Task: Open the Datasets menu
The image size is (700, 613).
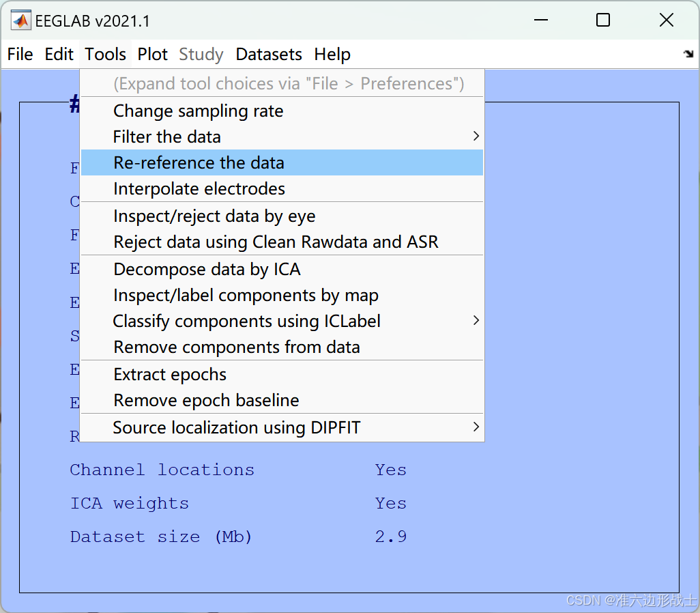Action: point(269,55)
